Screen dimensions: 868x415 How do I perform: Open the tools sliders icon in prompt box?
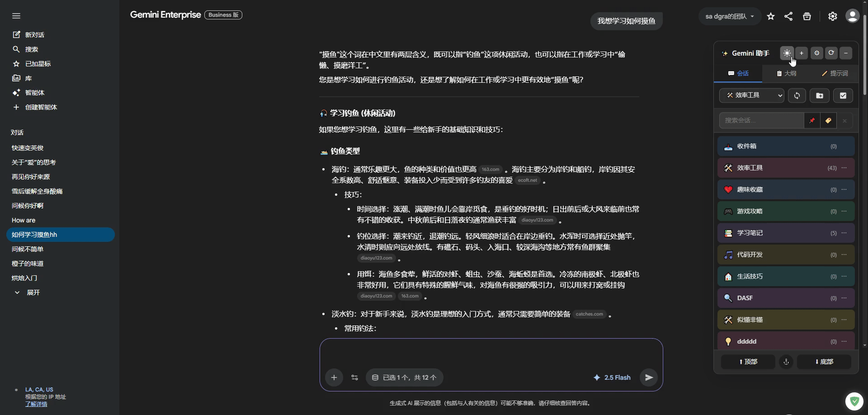point(354,377)
